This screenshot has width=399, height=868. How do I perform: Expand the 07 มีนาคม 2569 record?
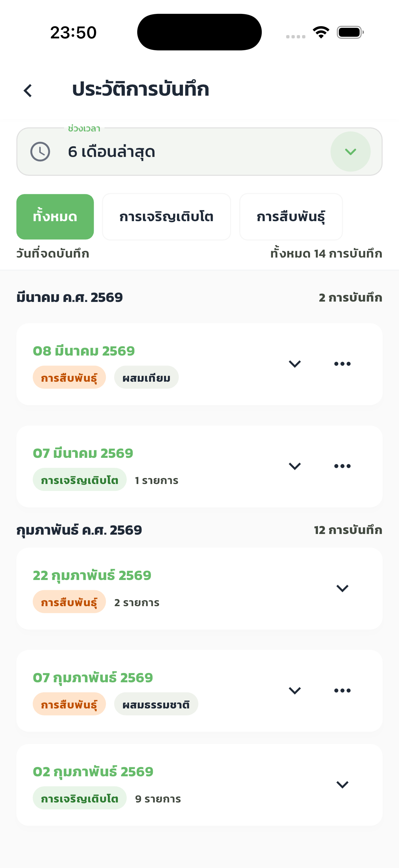(295, 466)
